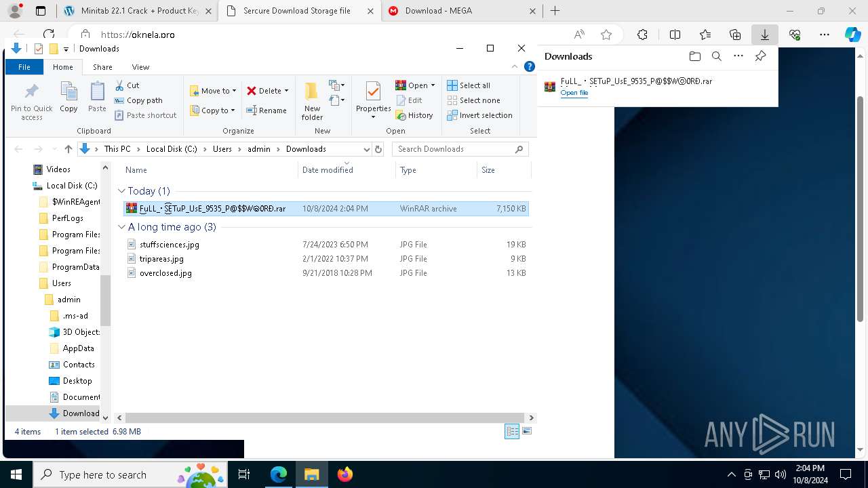Open the Delete dropdown arrow

click(286, 91)
